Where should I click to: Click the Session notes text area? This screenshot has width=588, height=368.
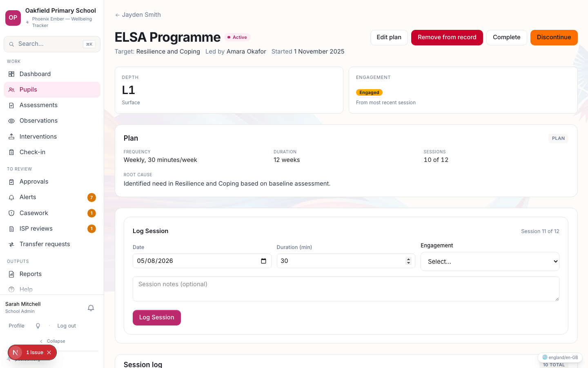[x=346, y=289]
